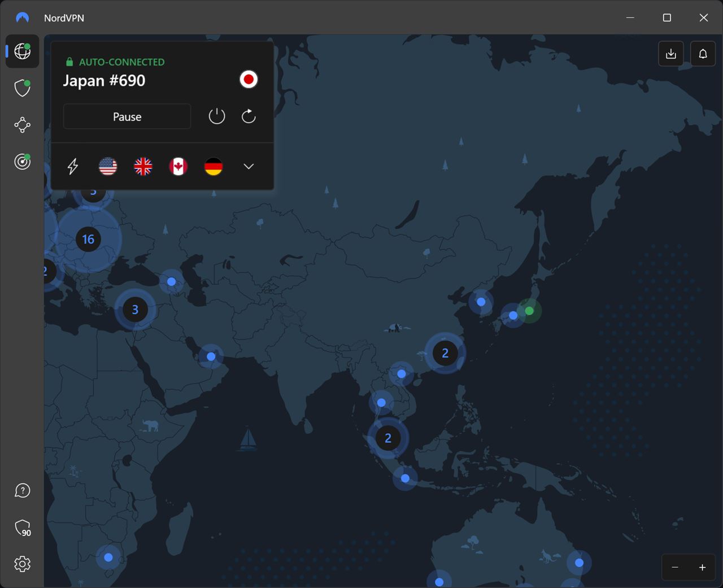The width and height of the screenshot is (723, 588).
Task: Zoom in the map with plus button
Action: pos(702,567)
